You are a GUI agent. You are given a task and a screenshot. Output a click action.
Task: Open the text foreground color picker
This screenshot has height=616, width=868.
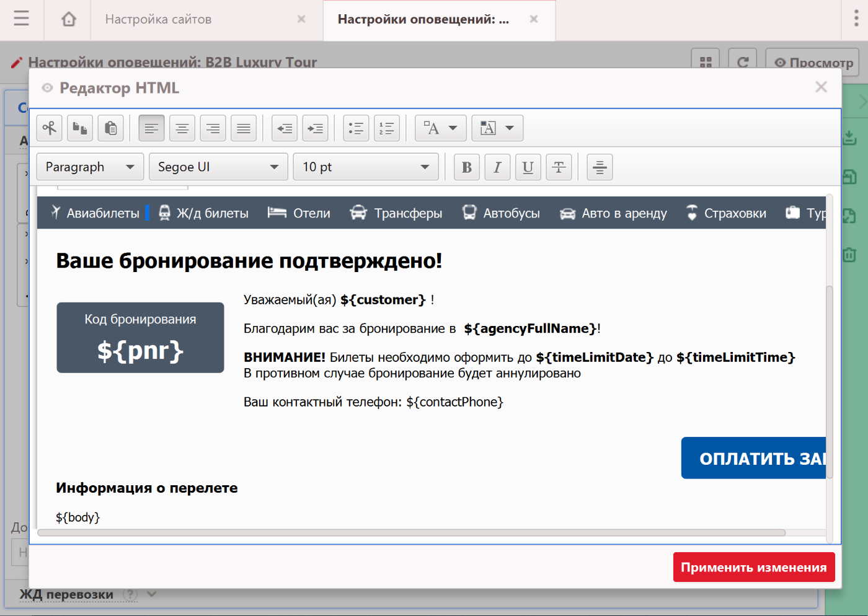tap(440, 128)
